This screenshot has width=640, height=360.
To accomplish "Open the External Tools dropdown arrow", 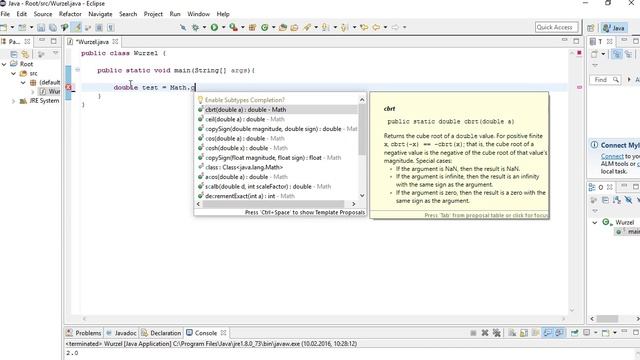I will point(242,27).
